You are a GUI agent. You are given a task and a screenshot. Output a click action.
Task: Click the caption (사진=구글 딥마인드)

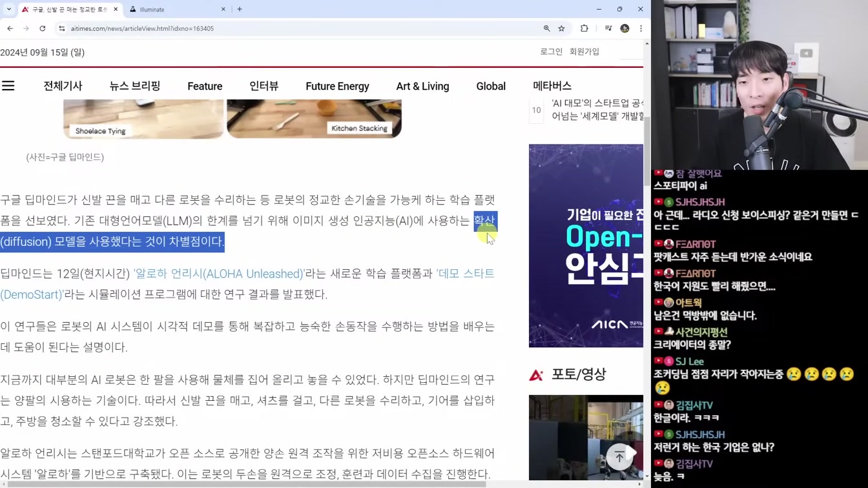[x=65, y=157]
